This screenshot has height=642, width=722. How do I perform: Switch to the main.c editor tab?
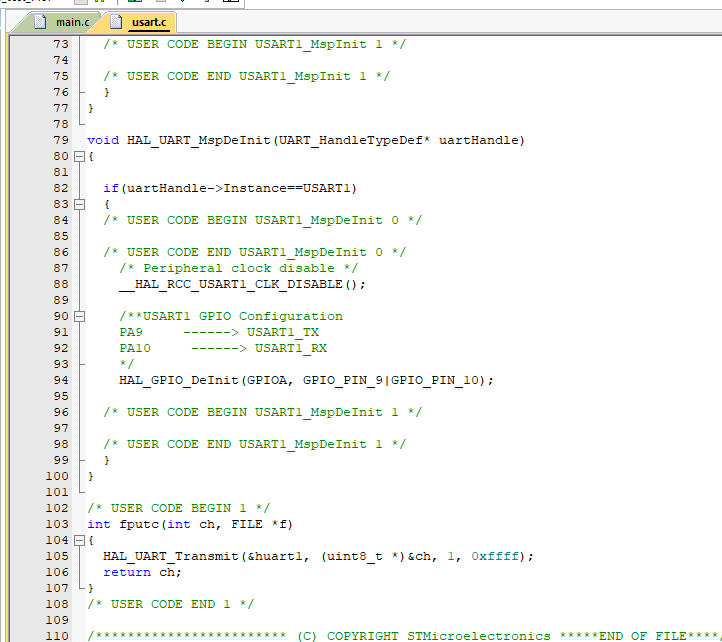(62, 22)
